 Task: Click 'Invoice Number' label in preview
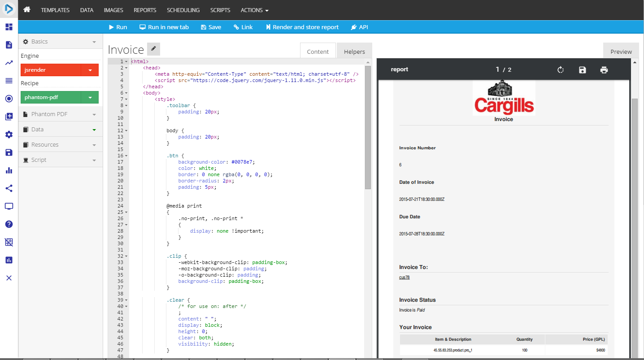pyautogui.click(x=418, y=148)
